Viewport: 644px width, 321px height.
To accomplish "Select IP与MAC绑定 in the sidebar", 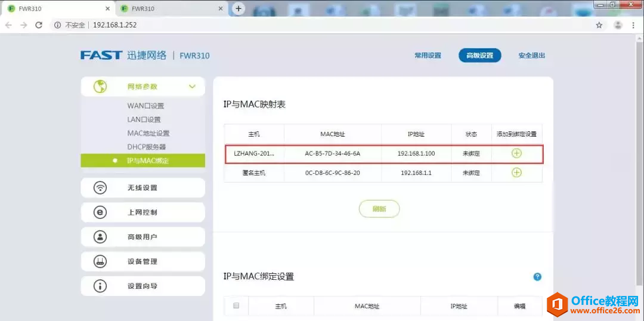I will click(x=143, y=160).
